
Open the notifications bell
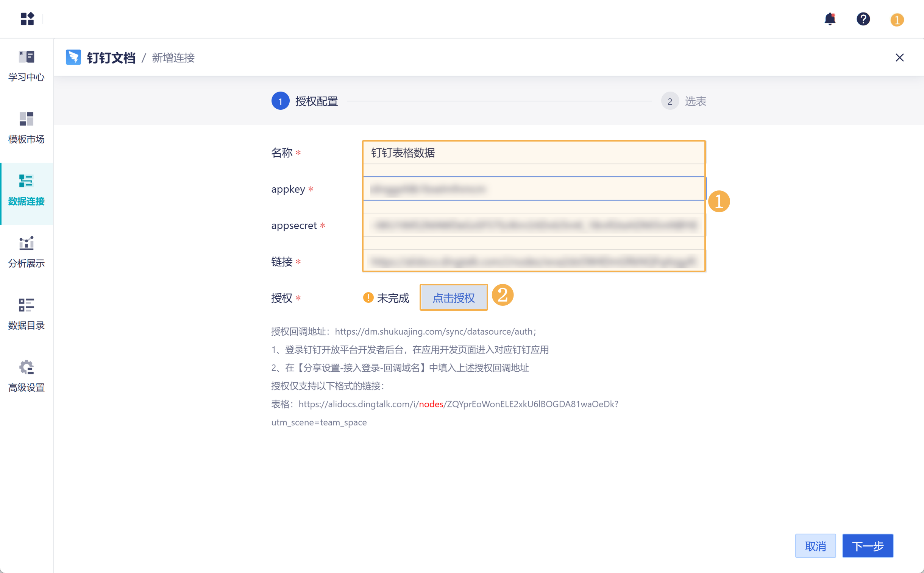click(830, 19)
